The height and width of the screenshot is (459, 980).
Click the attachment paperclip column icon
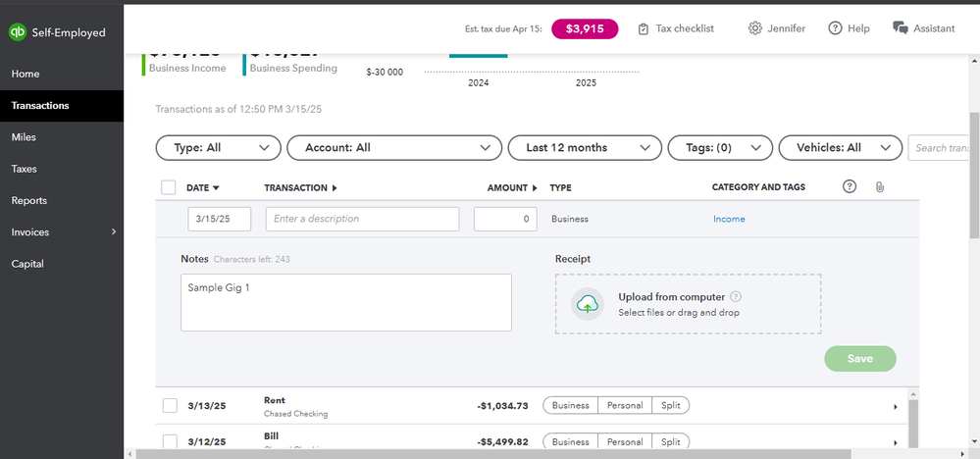(879, 187)
